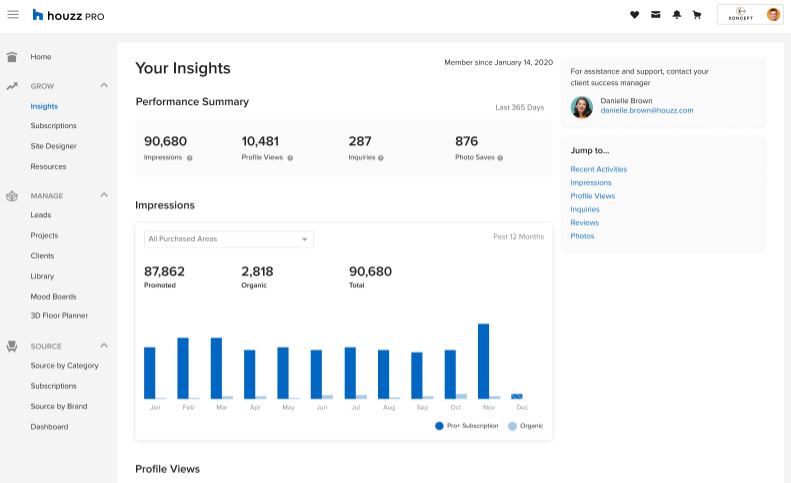
Task: Click the Inquiries info icon
Action: click(381, 158)
